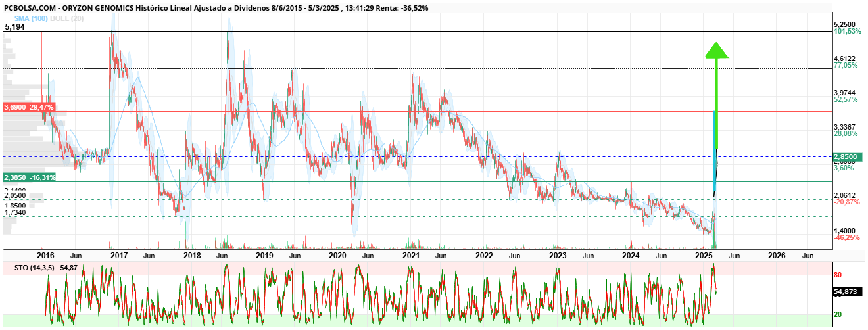This screenshot has width=868, height=330.
Task: Click the 2,0500 support level label
Action: tap(14, 196)
